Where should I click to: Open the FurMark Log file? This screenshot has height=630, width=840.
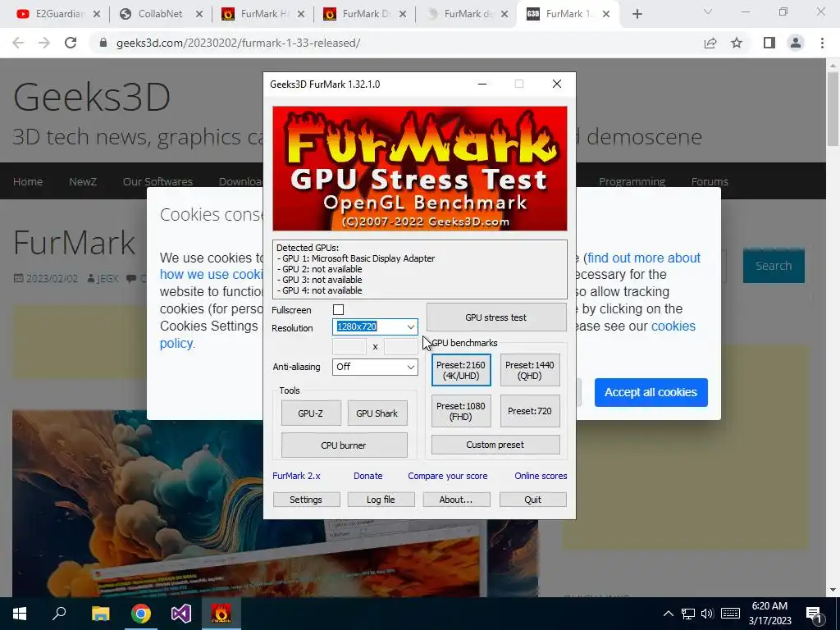pyautogui.click(x=381, y=500)
